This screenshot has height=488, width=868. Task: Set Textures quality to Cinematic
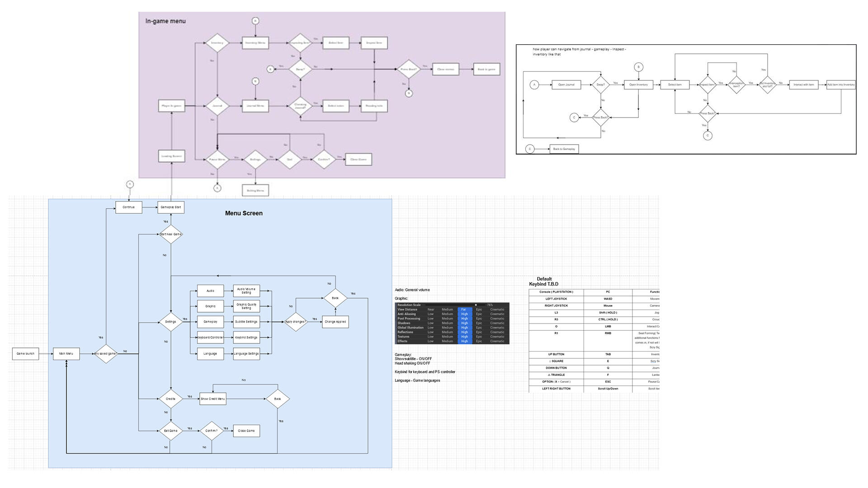pos(497,337)
